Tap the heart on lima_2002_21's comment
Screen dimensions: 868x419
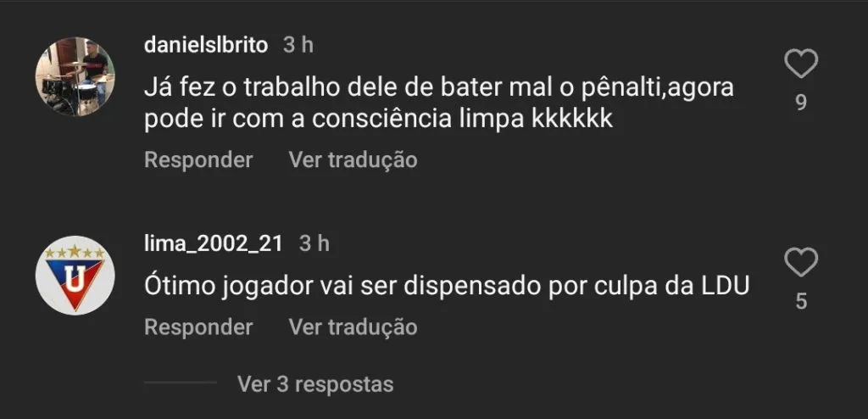point(801,263)
